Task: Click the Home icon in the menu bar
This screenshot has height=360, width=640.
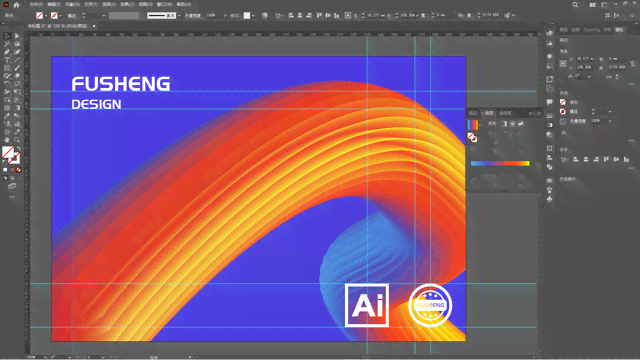Action: [16, 5]
